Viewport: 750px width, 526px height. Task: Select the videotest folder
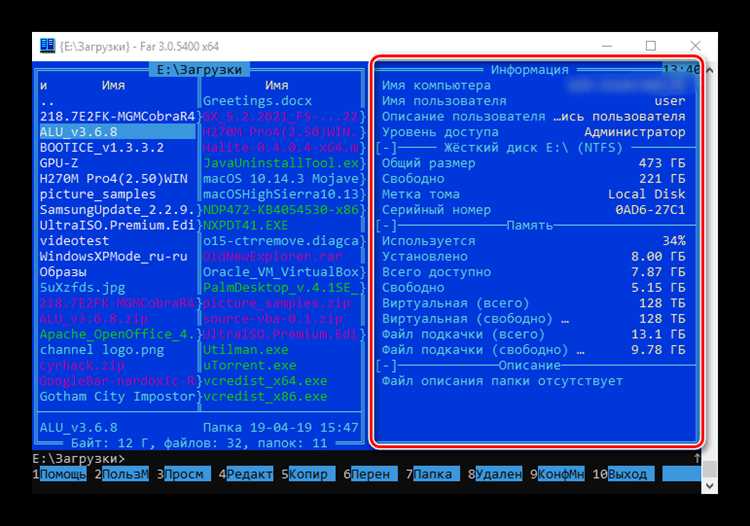(x=75, y=241)
